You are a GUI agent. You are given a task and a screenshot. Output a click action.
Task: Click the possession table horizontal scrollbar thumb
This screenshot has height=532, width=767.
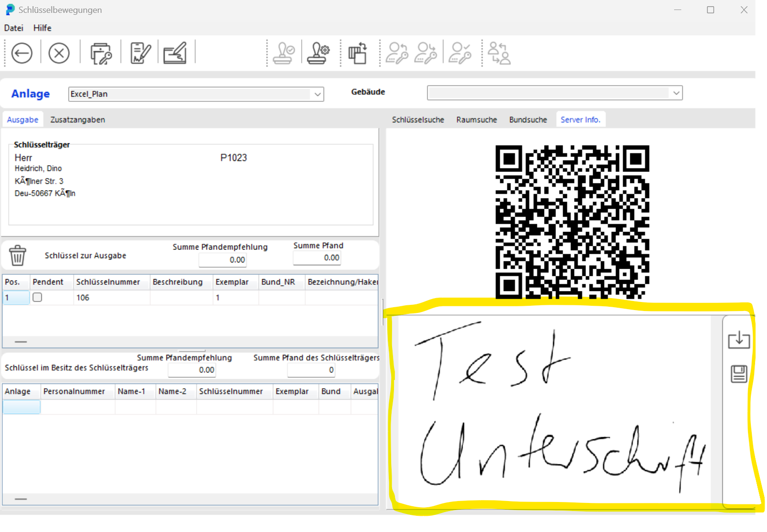point(21,499)
